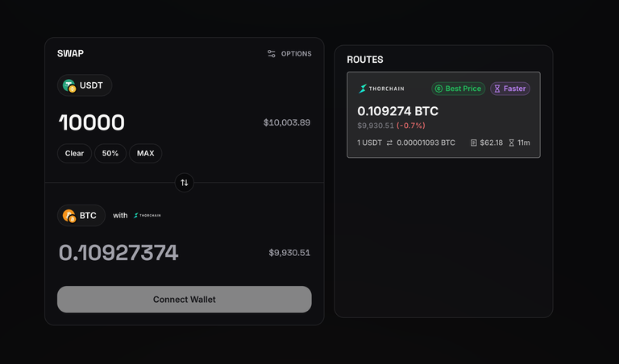Click the hourglass icon beside 11m
The width and height of the screenshot is (619, 364).
[x=511, y=143]
